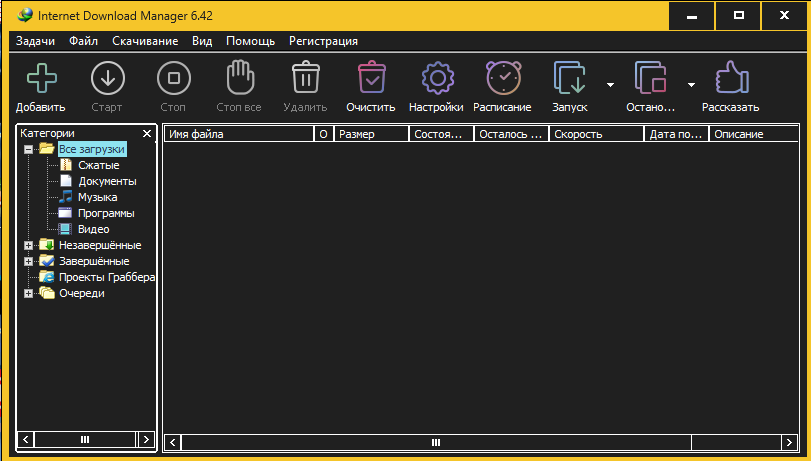Click the Остано... queue stop icon
811x461 pixels.
(650, 78)
